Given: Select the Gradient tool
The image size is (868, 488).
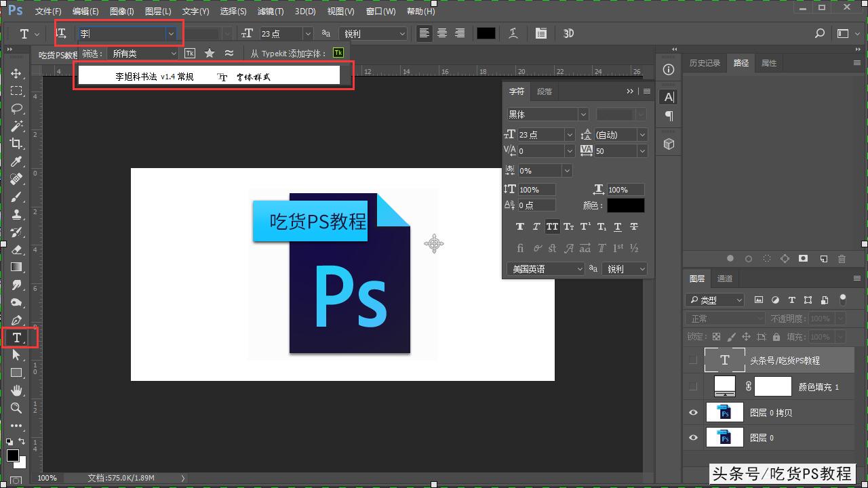Looking at the screenshot, I should (16, 267).
